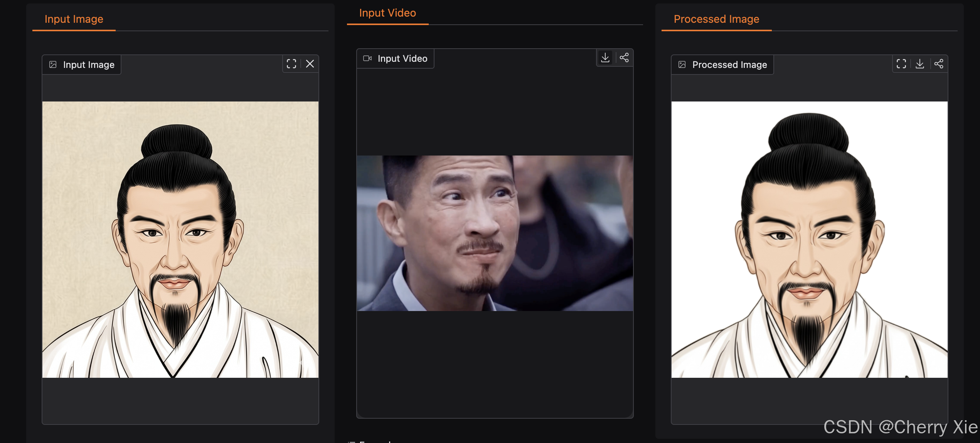Click image icon beside the Input Image label
The width and height of the screenshot is (980, 443).
click(53, 65)
